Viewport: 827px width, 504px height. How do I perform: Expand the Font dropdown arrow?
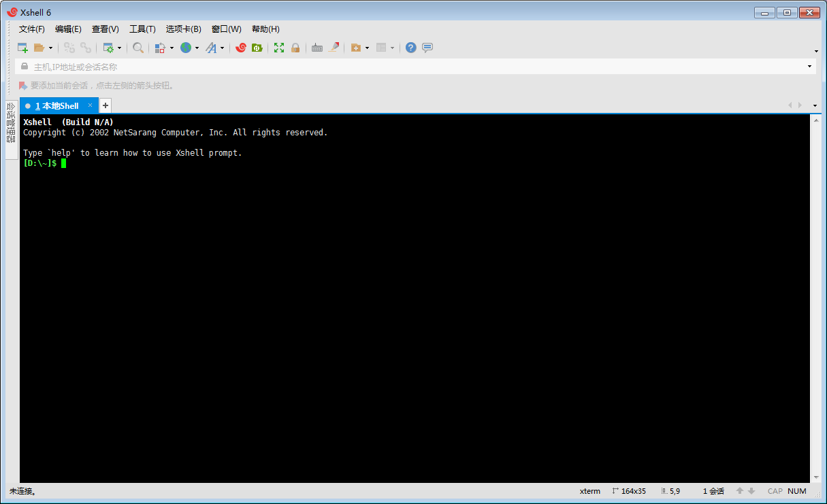pyautogui.click(x=222, y=48)
